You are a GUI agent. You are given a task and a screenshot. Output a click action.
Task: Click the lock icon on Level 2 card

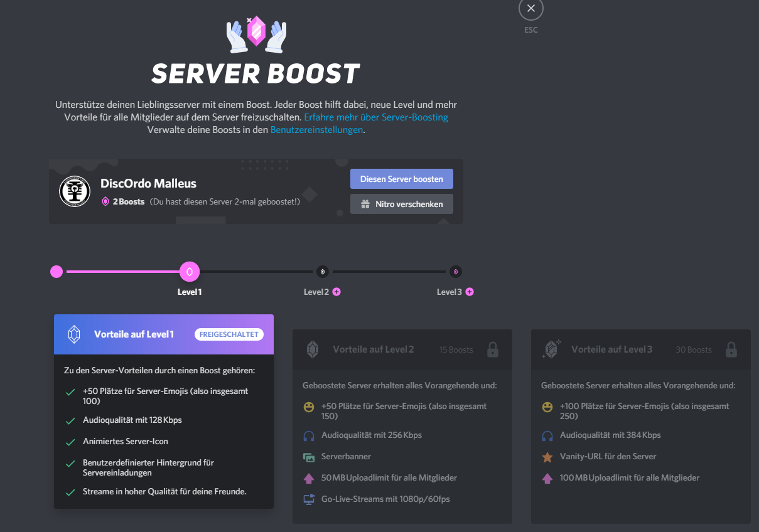pos(493,349)
